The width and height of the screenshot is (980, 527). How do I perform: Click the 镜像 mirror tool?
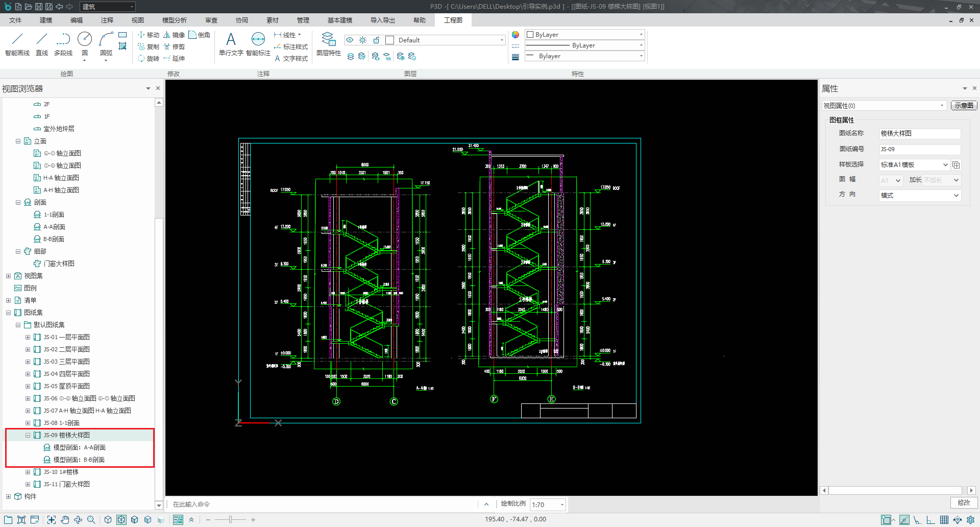click(x=174, y=35)
